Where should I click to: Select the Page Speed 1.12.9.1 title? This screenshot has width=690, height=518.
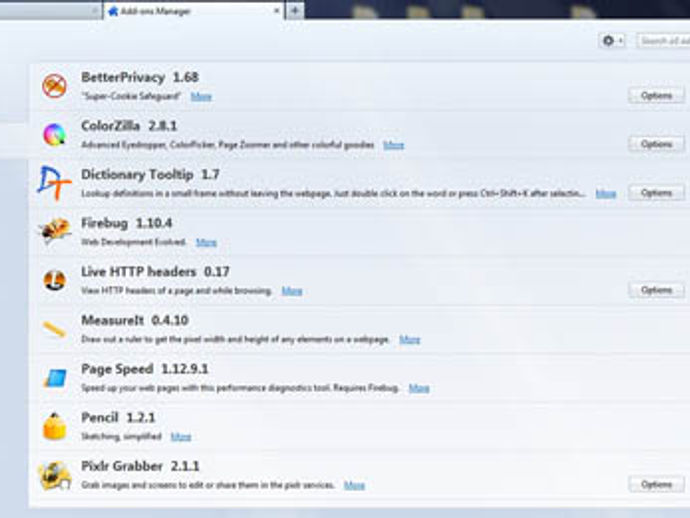(x=144, y=369)
